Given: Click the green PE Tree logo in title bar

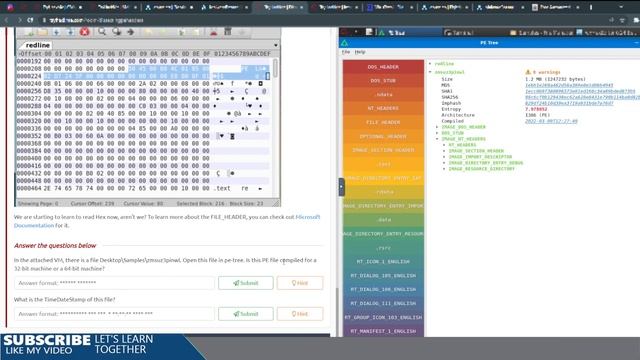Looking at the screenshot, I should coord(344,43).
